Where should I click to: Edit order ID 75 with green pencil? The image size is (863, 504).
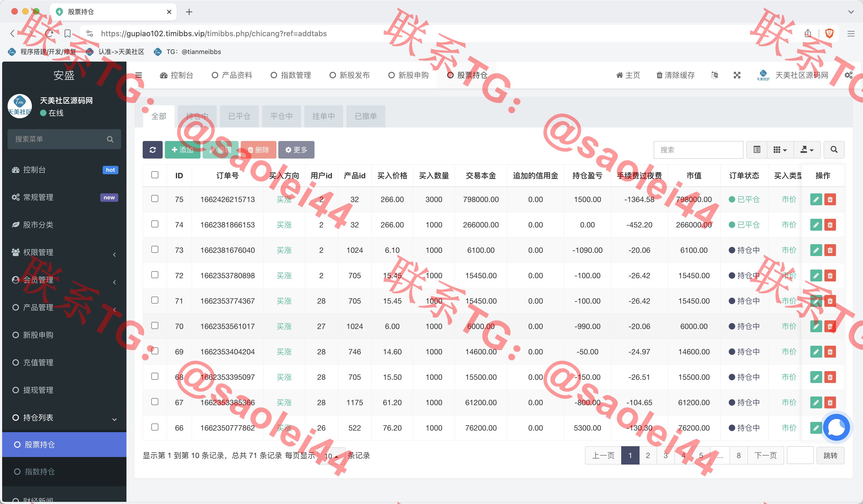(x=816, y=199)
